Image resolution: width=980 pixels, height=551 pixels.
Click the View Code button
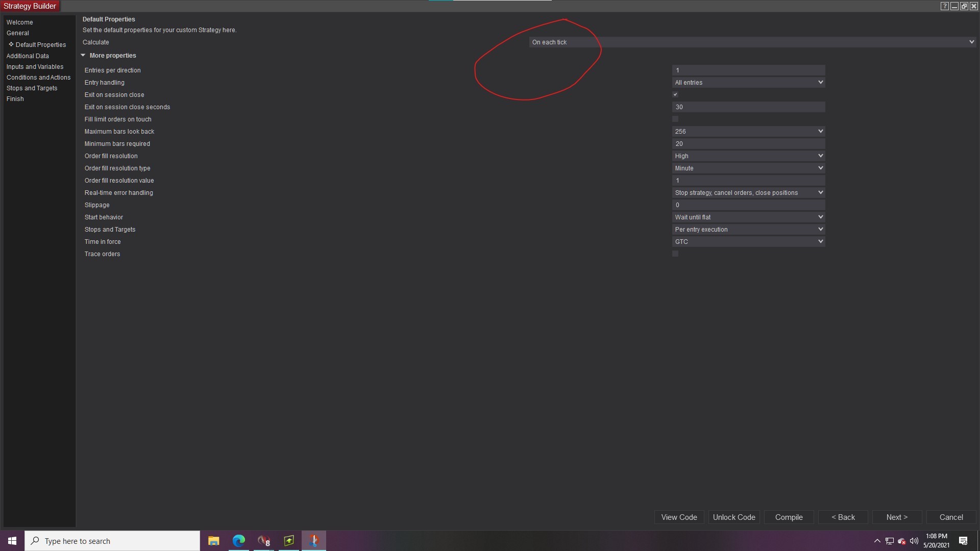tap(679, 517)
